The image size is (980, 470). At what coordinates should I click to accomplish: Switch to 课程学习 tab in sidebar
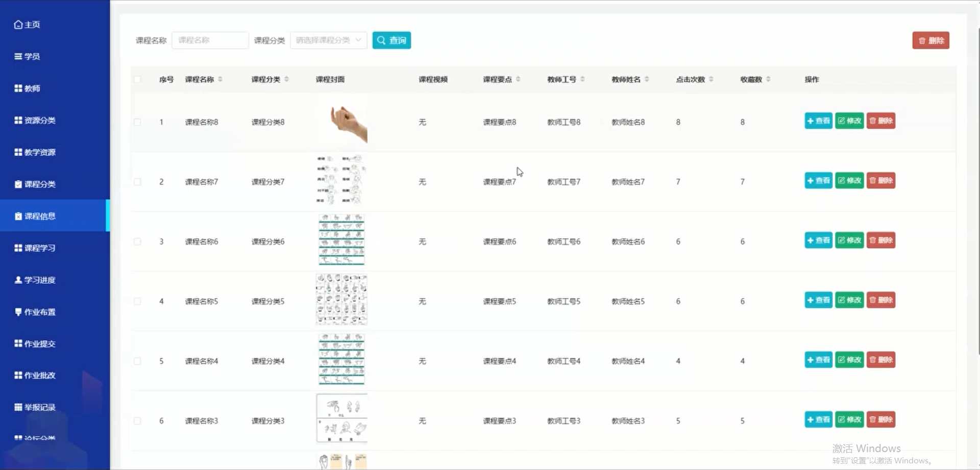coord(37,248)
